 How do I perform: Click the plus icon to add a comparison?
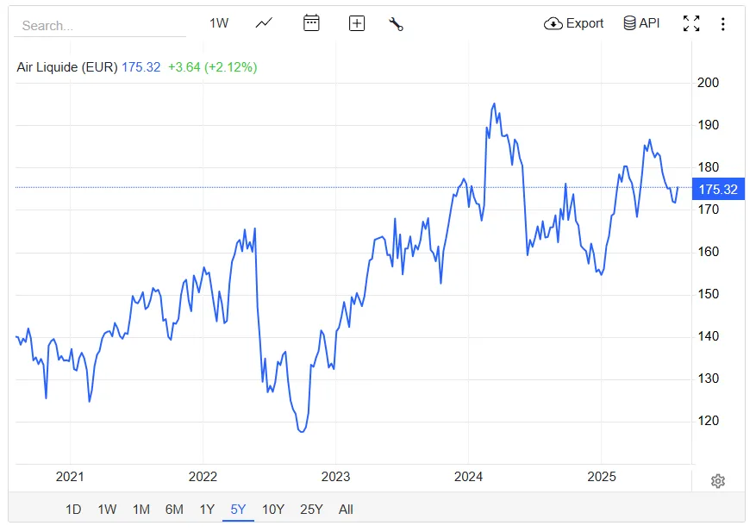[x=356, y=23]
